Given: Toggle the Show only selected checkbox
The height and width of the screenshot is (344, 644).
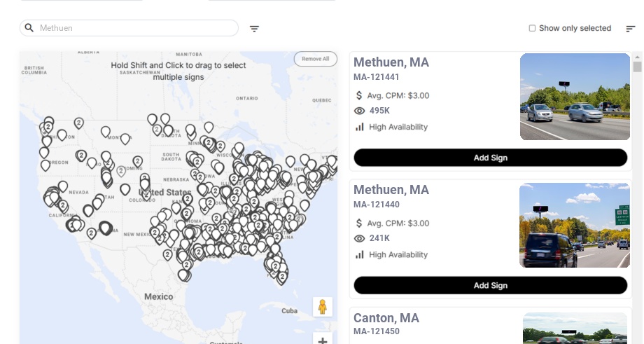Looking at the screenshot, I should (532, 28).
